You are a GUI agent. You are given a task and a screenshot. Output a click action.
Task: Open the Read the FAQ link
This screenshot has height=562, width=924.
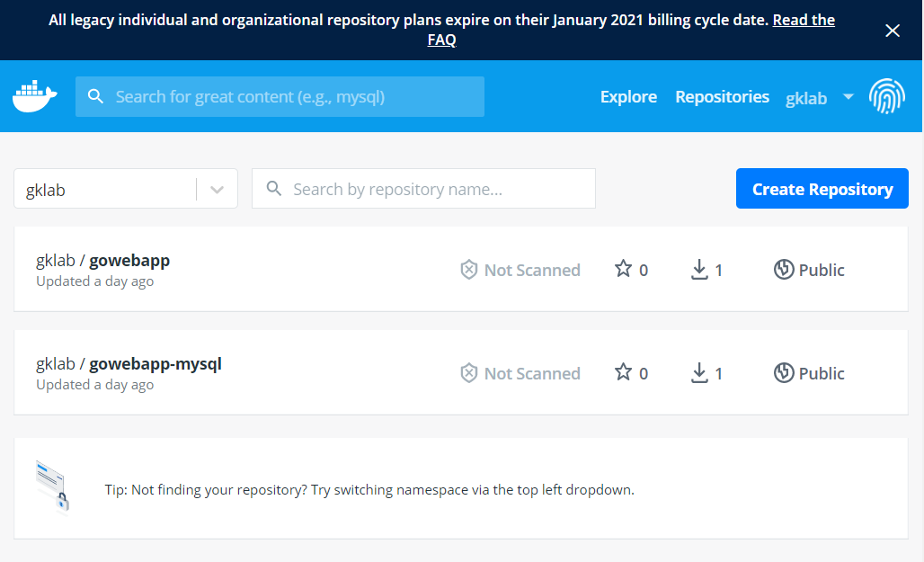click(631, 30)
